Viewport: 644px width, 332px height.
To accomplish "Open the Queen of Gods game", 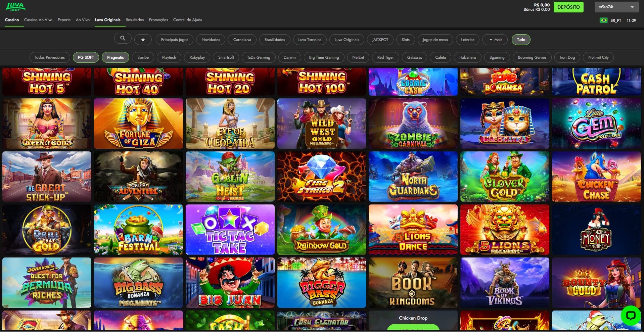I will 47,124.
